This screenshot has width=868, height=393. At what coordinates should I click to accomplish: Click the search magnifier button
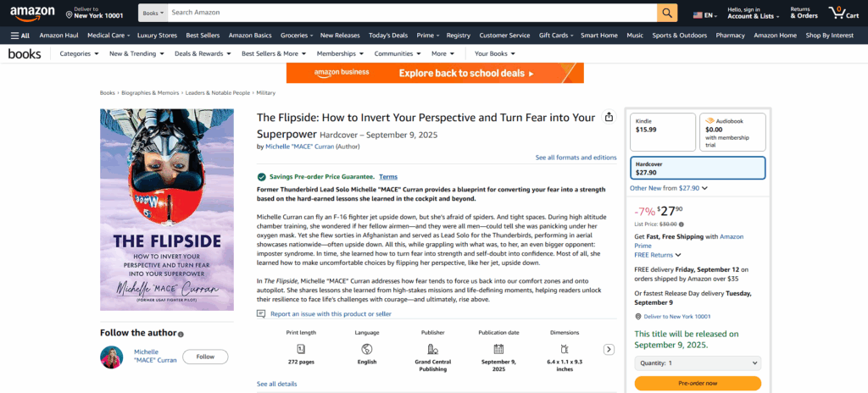pos(668,14)
